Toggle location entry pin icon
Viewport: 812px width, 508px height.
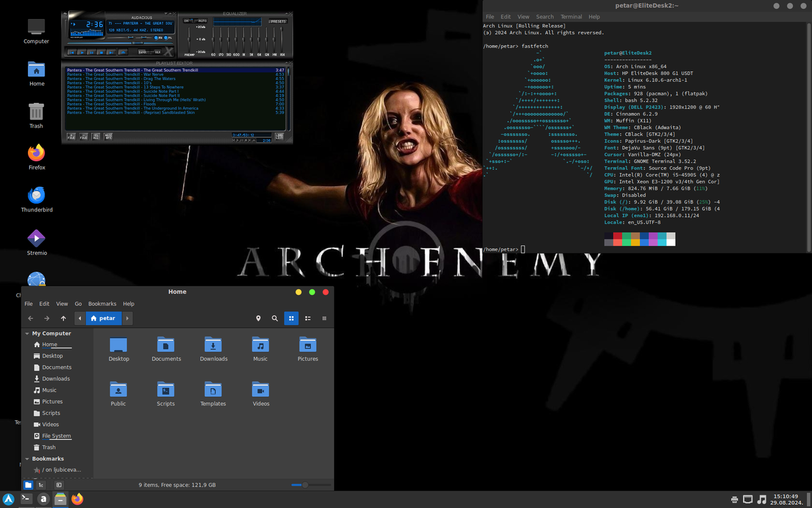point(258,318)
